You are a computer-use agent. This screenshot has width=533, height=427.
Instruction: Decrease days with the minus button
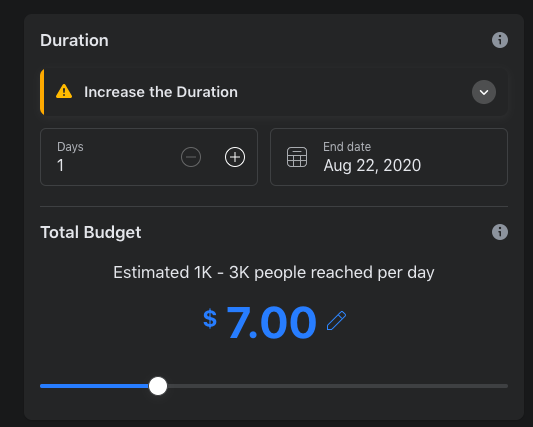[x=191, y=157]
